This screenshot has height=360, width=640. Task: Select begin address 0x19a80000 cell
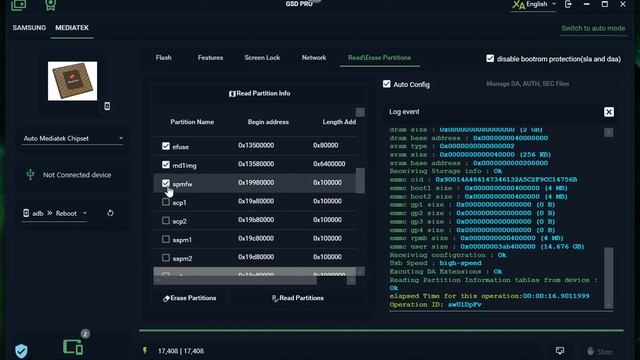click(x=256, y=201)
